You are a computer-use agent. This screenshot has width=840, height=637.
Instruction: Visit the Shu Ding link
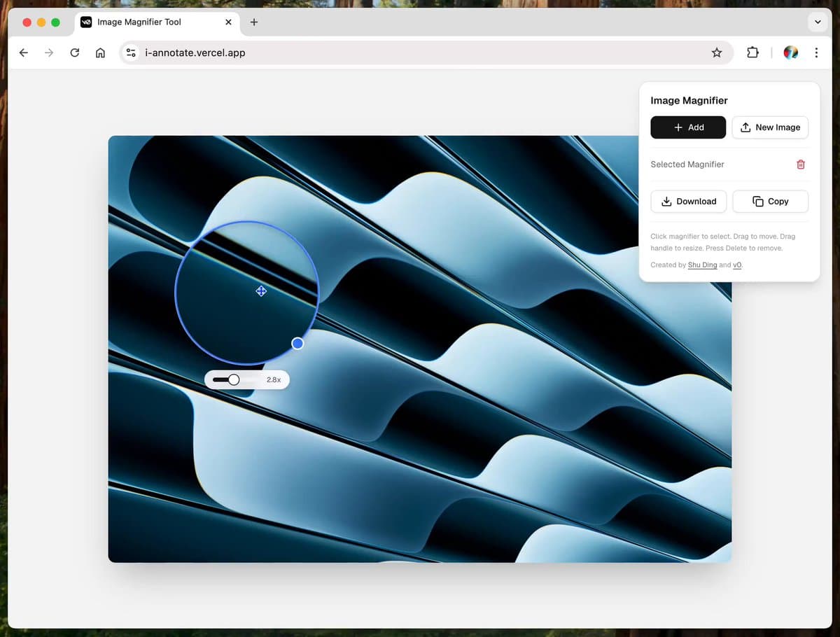pyautogui.click(x=702, y=265)
